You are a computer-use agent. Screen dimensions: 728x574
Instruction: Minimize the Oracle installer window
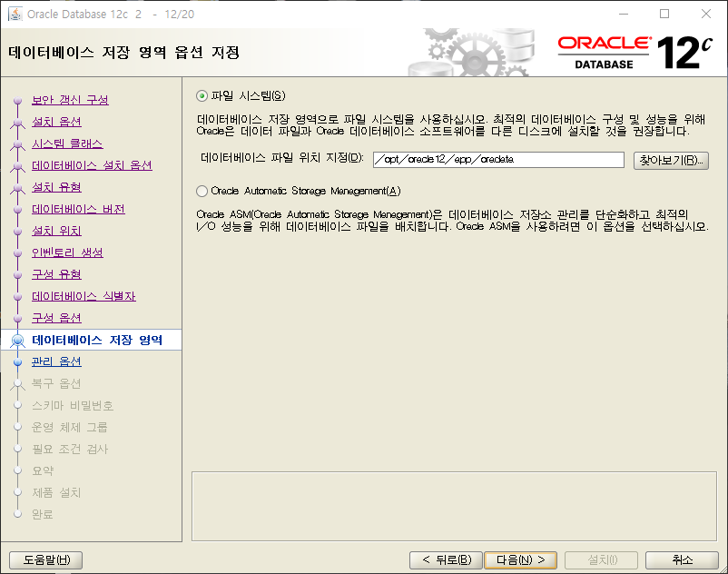point(624,14)
